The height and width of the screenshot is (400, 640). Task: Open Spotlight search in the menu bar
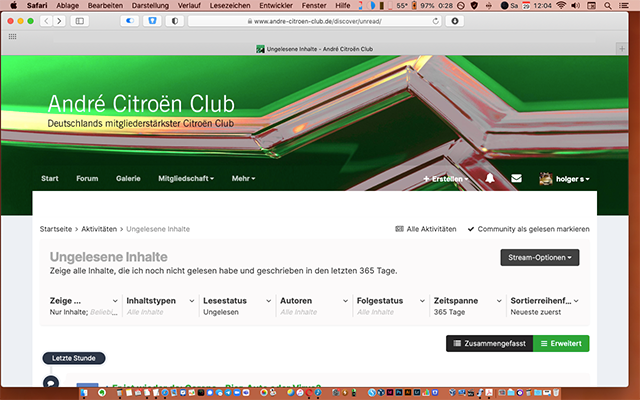pyautogui.click(x=608, y=5)
